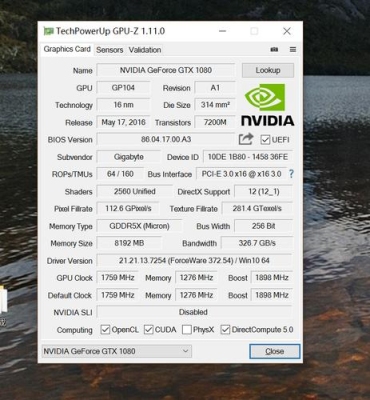
Task: Minimize the GPU-Z window
Action: [x=223, y=31]
